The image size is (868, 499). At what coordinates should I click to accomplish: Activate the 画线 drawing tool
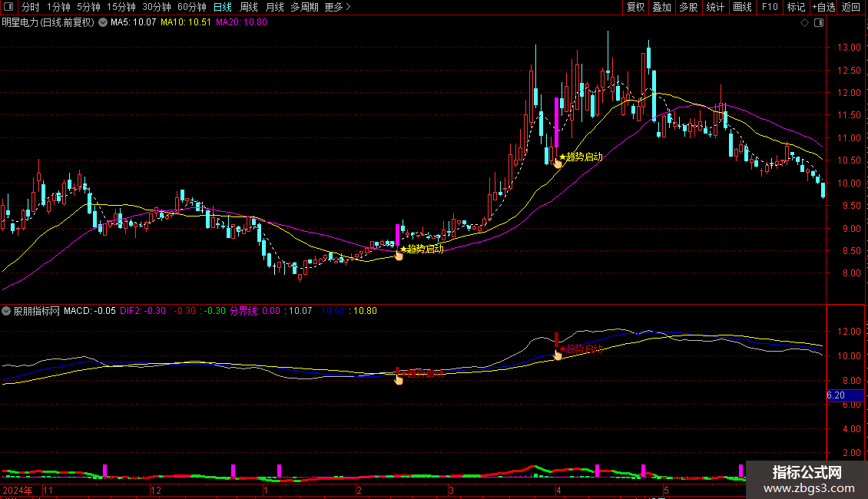742,7
